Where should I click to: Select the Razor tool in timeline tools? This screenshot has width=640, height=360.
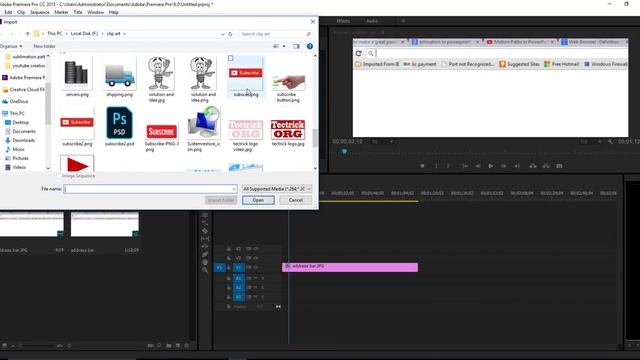point(205,231)
